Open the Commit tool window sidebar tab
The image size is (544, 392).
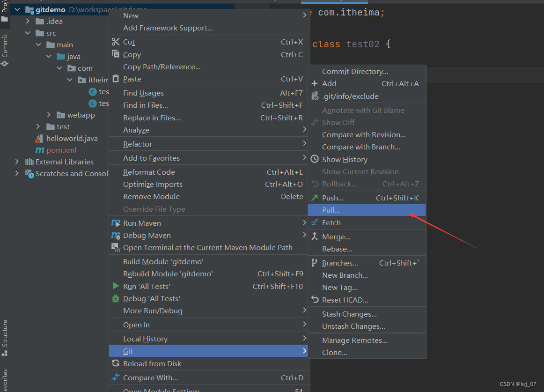click(5, 50)
